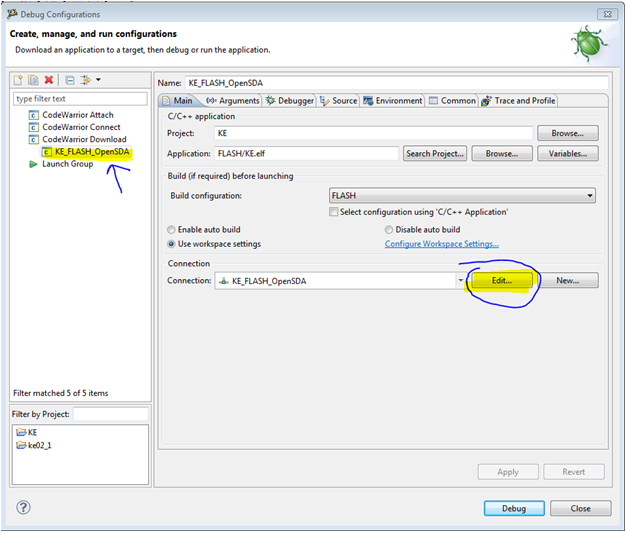Image resolution: width=627 pixels, height=534 pixels.
Task: Switch to the Source tab
Action: pos(338,101)
